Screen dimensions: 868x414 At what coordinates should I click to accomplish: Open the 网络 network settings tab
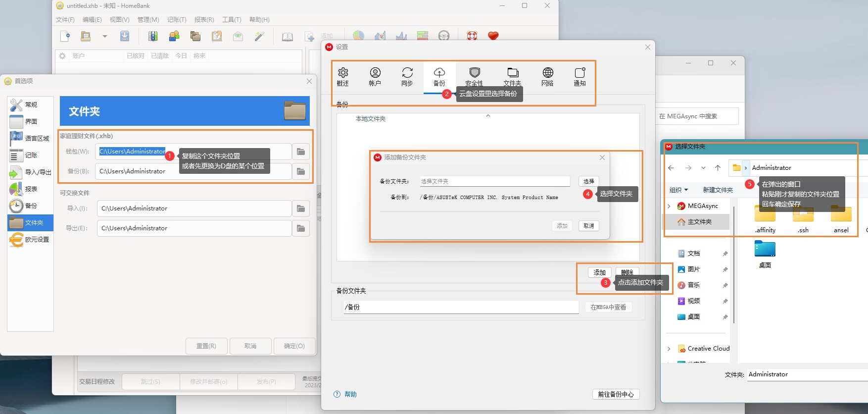click(547, 76)
